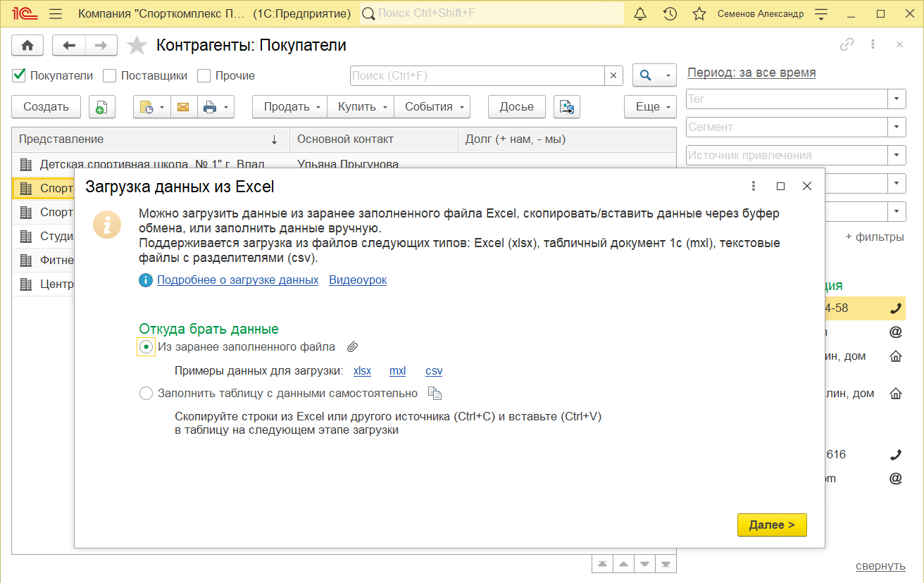Clear the search field with X
Image resolution: width=924 pixels, height=583 pixels.
pos(613,75)
